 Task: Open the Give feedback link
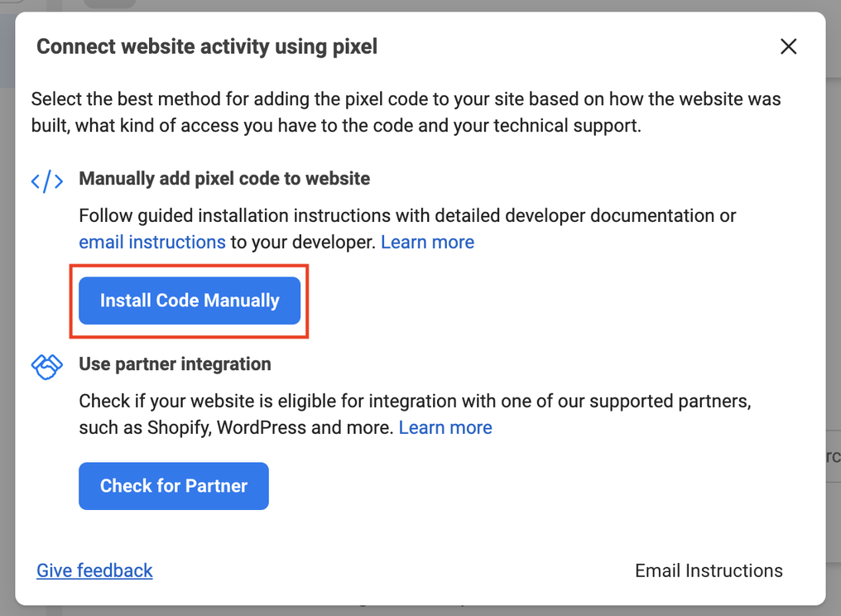[x=94, y=570]
